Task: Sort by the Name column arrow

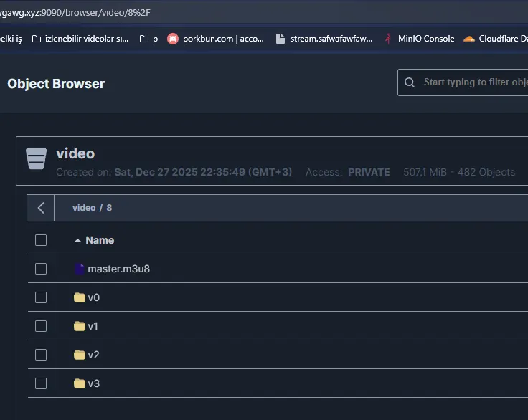Action: point(77,240)
